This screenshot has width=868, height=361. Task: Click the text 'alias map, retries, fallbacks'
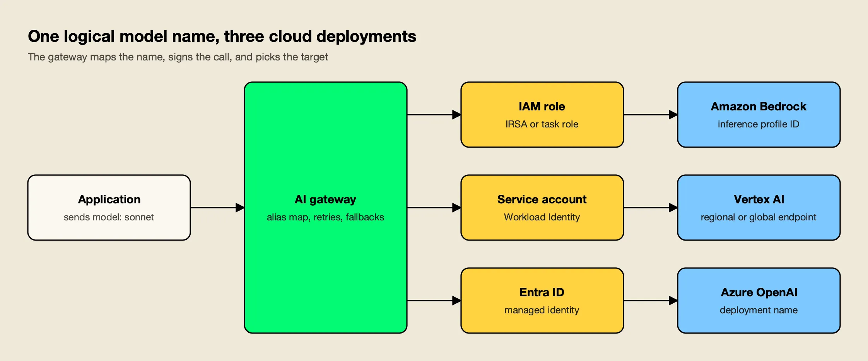326,217
